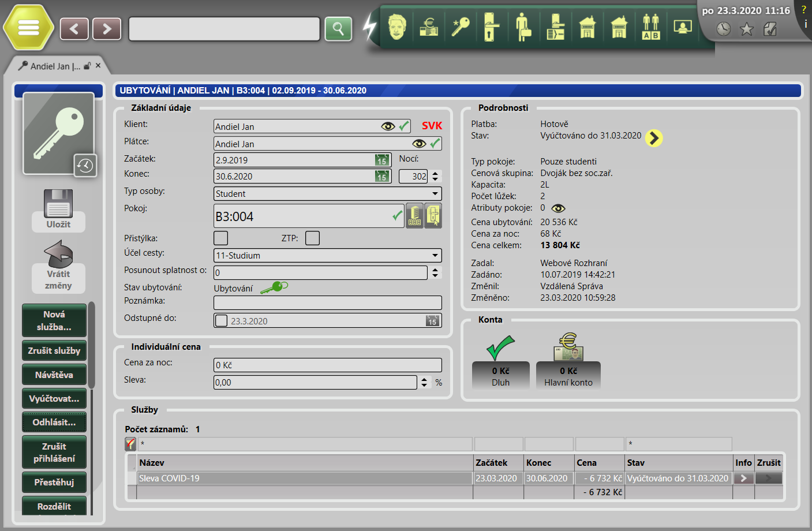Tick the ZTP checkbox
This screenshot has height=531, width=812.
(312, 238)
